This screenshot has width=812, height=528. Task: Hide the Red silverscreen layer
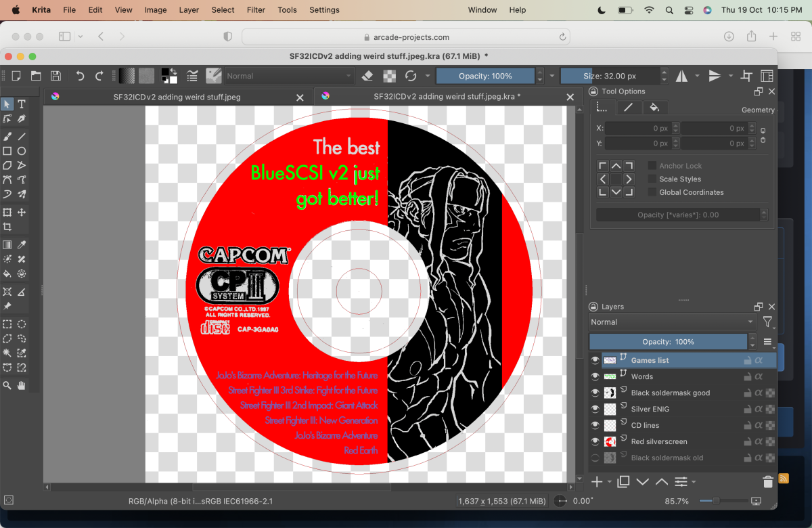(x=595, y=441)
